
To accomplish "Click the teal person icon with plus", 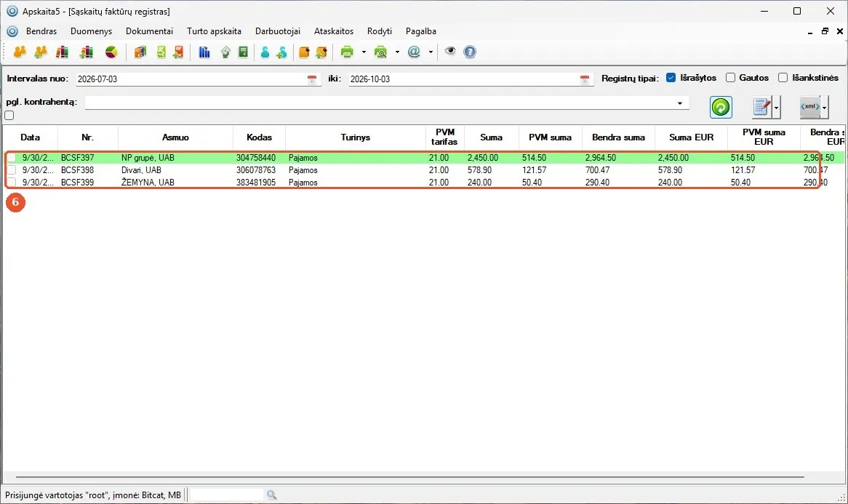I will (281, 52).
